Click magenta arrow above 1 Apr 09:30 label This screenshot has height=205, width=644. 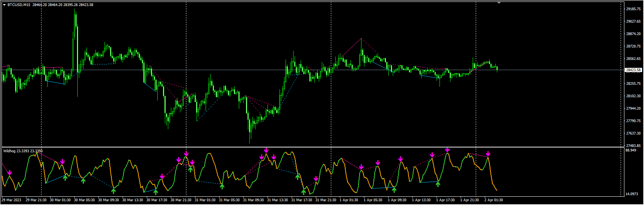401,159
